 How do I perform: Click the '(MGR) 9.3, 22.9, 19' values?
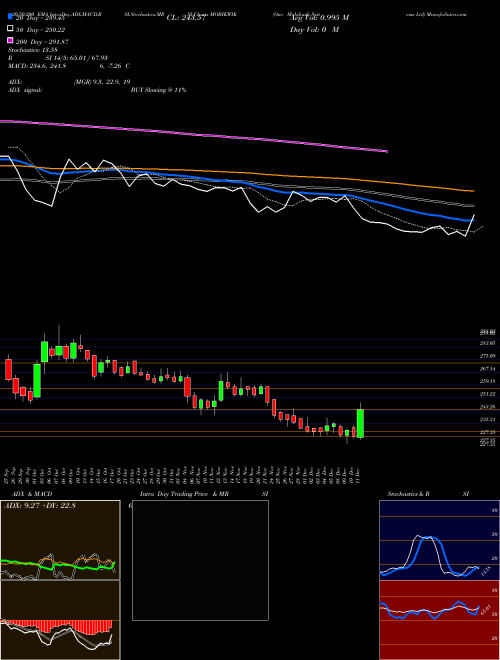[x=102, y=82]
